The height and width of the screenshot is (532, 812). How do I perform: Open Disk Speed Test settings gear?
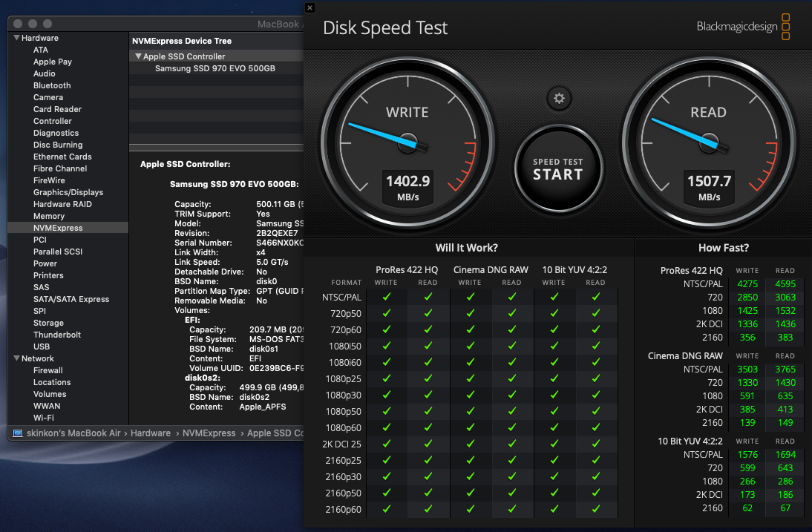(559, 98)
